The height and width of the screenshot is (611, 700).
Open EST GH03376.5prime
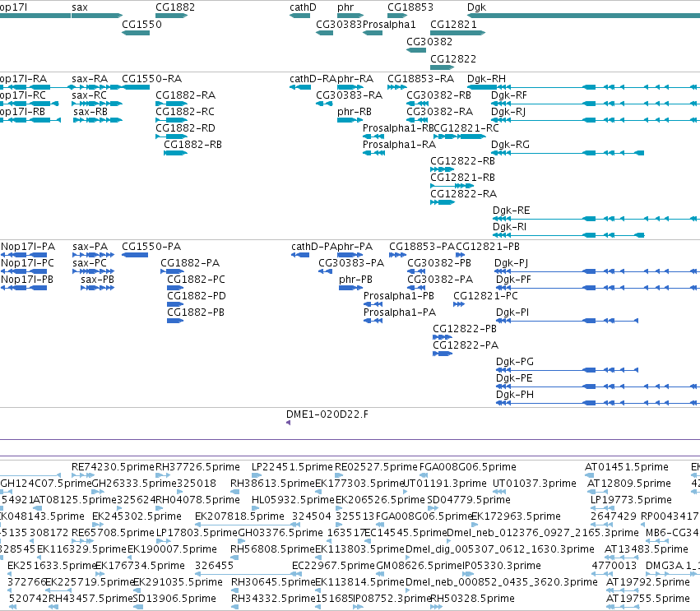[x=280, y=533]
